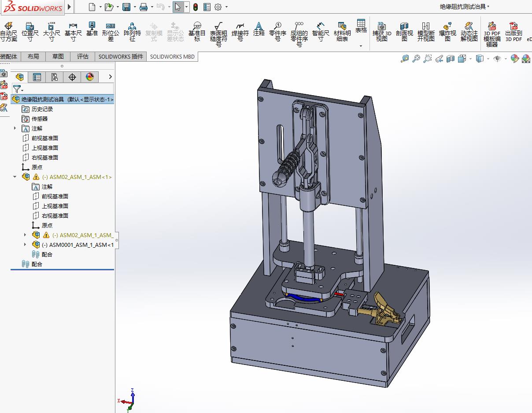Open the PropertyManager panel tab
Screen dimensions: 532x413
(x=37, y=77)
